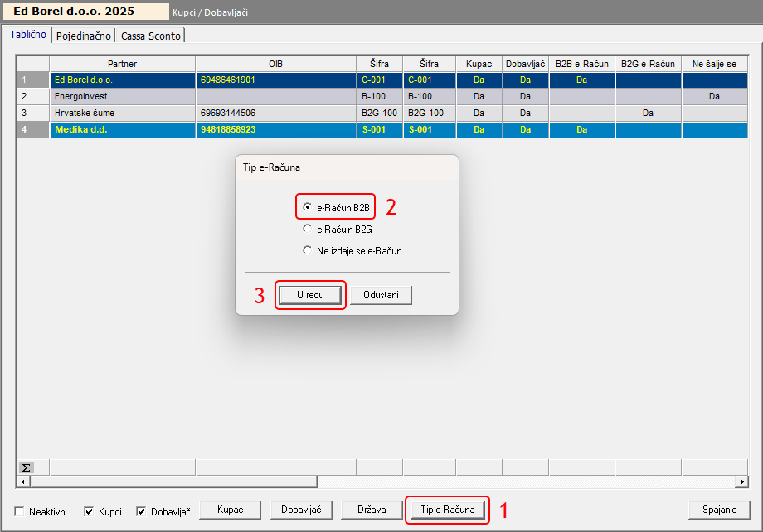This screenshot has width=763, height=532.
Task: Select the e-Račun B2B radio option
Action: (308, 207)
